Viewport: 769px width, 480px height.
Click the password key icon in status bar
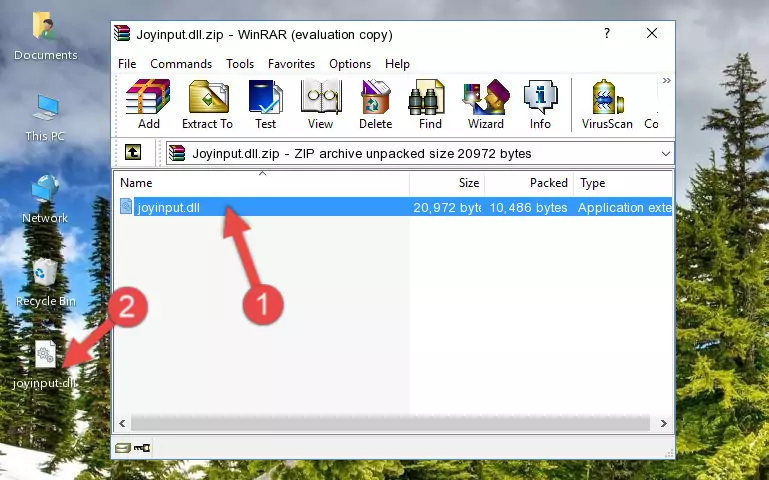point(142,447)
